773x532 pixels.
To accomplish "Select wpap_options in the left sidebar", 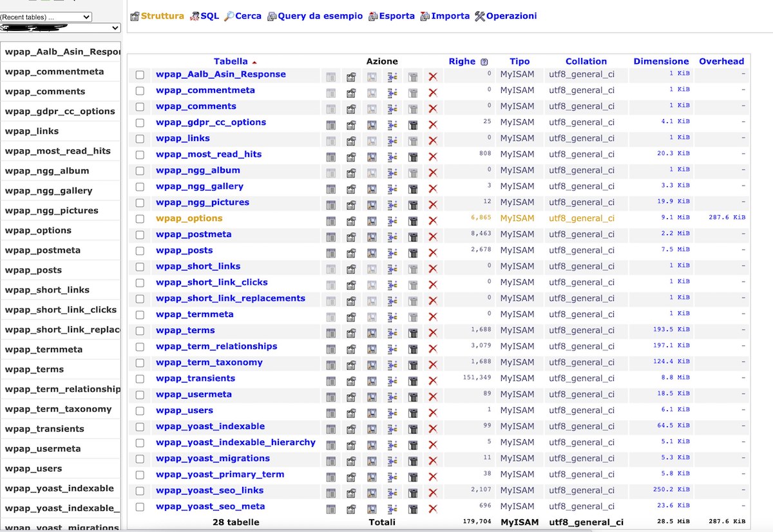I will pyautogui.click(x=38, y=231).
